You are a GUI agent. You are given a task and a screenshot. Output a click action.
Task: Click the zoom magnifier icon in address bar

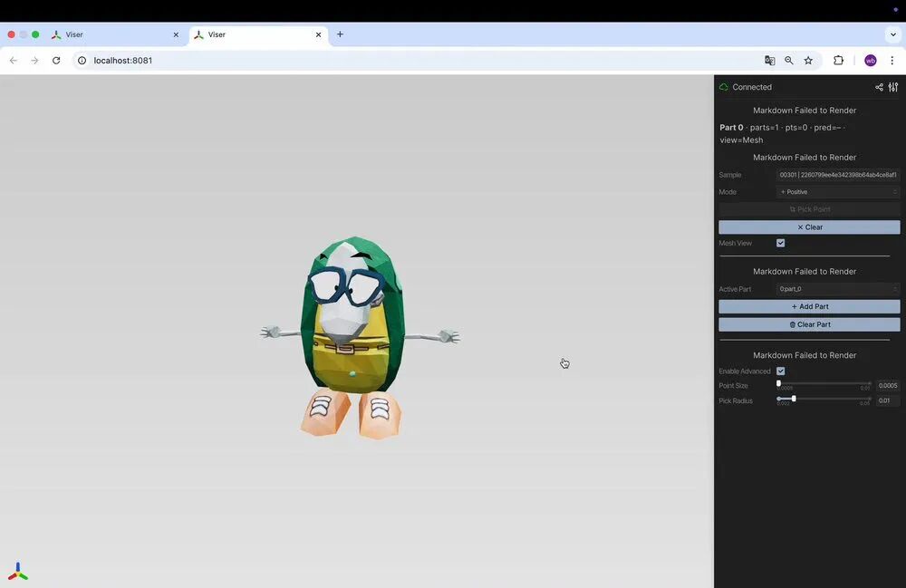pyautogui.click(x=789, y=60)
